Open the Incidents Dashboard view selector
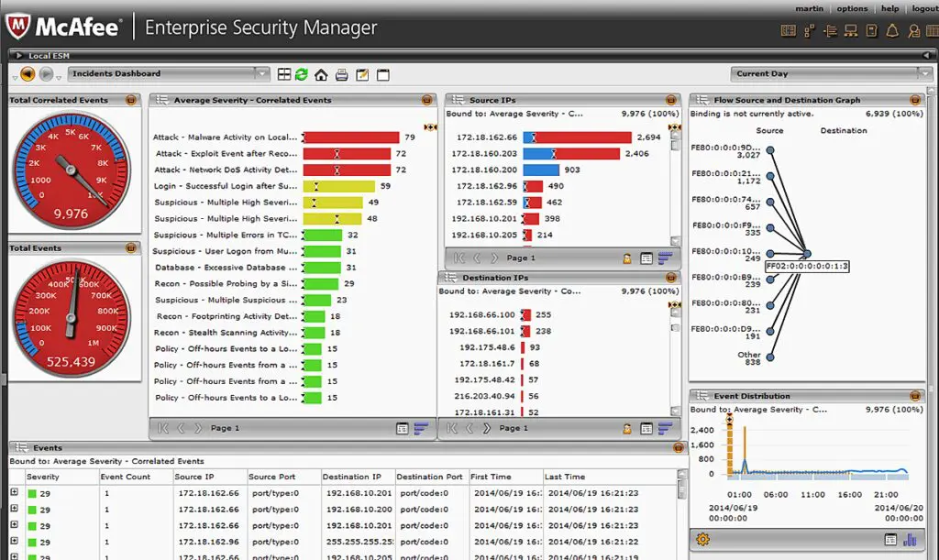The width and height of the screenshot is (939, 560). (x=263, y=73)
